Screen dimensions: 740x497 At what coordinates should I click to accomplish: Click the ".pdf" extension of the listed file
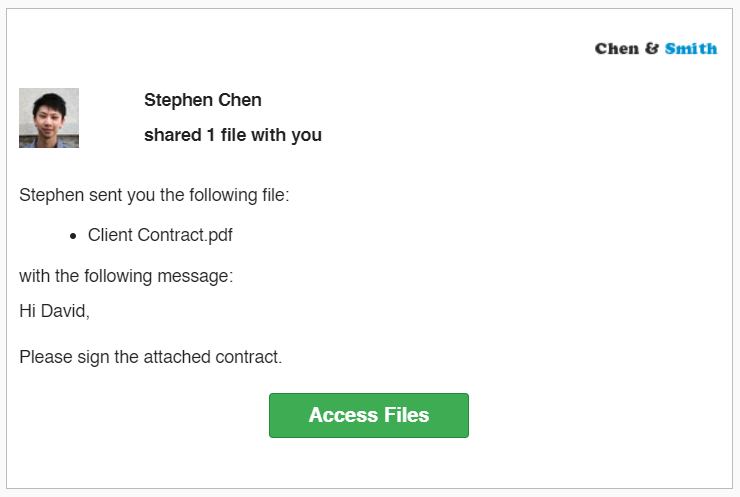click(x=217, y=235)
